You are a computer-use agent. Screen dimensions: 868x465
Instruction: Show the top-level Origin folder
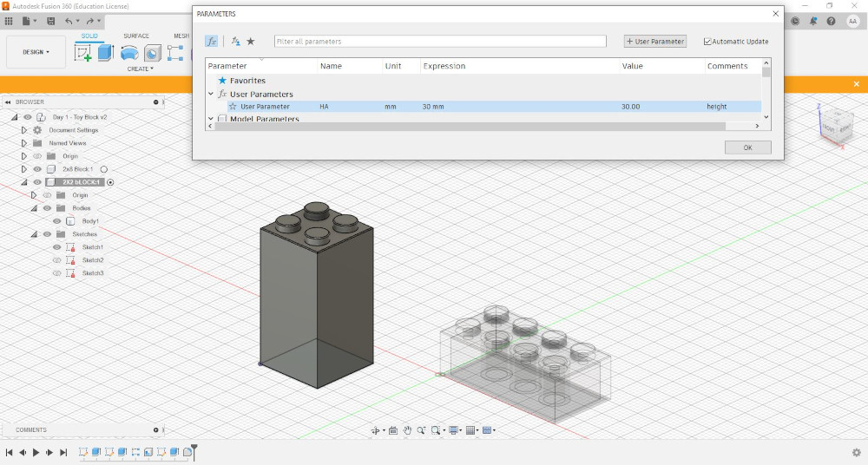click(x=37, y=156)
